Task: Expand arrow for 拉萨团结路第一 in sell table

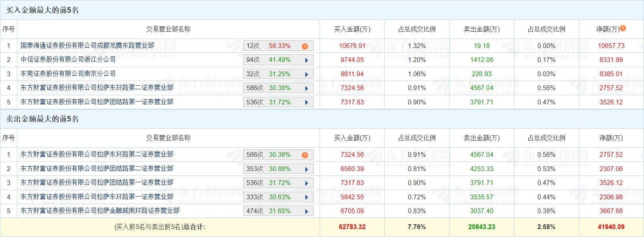Action: (x=306, y=183)
